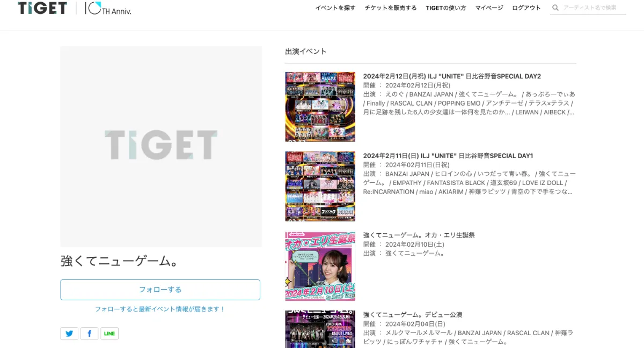The image size is (644, 348).
Task: Share artist page on Facebook
Action: [x=90, y=334]
